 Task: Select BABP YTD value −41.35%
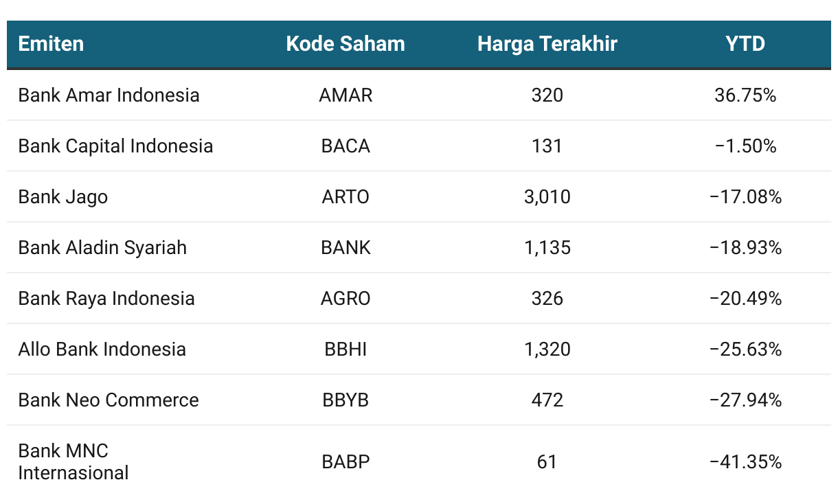(x=745, y=461)
